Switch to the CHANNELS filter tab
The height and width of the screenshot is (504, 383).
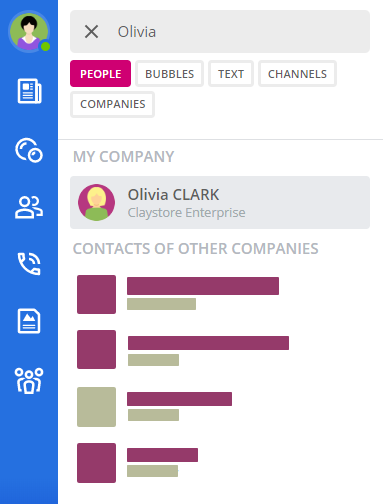[297, 74]
